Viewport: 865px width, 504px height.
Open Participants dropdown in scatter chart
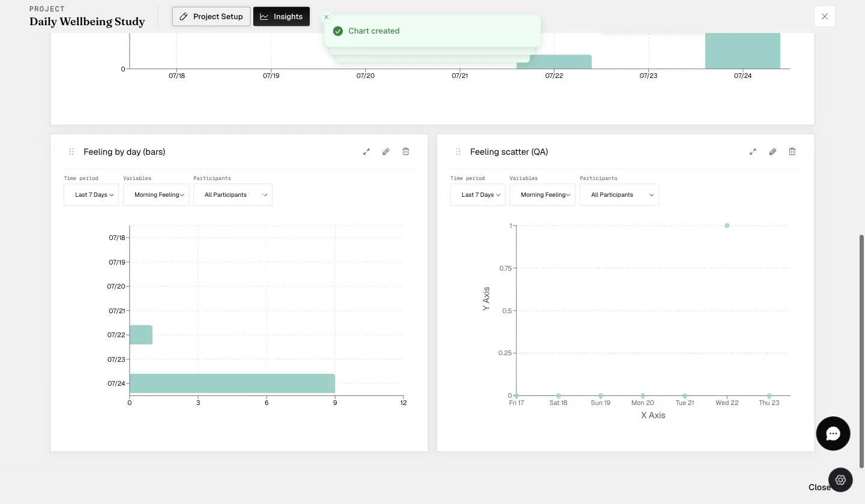tap(619, 195)
